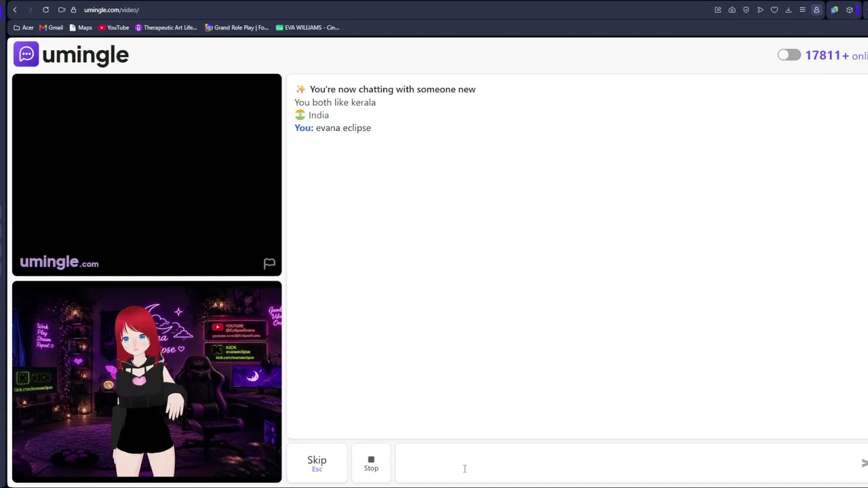View site security lock info
This screenshot has width=868, height=488.
tap(73, 9)
